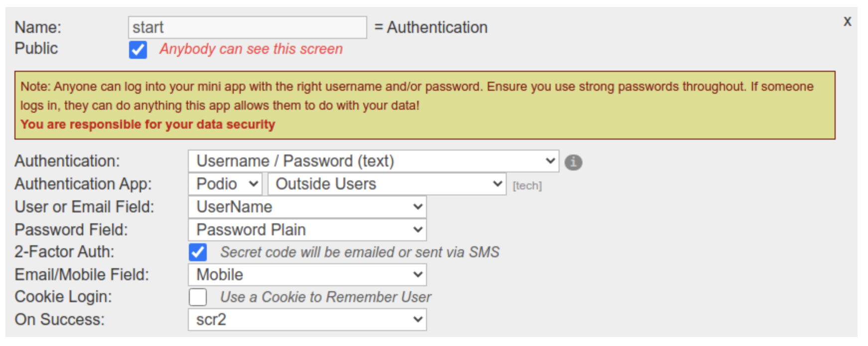Click the "Secret code will be emailed" text
Image resolution: width=868 pixels, height=346 pixels.
pyautogui.click(x=360, y=252)
